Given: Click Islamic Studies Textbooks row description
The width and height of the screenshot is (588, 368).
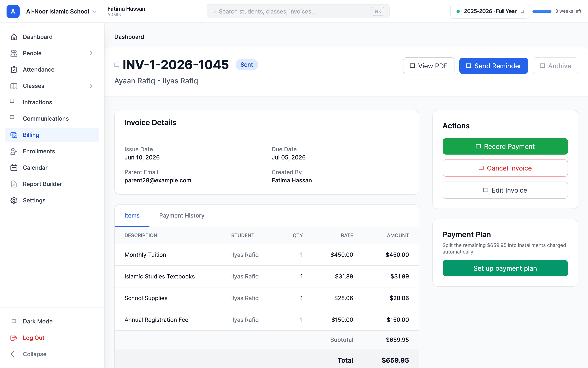Looking at the screenshot, I should pos(159,276).
